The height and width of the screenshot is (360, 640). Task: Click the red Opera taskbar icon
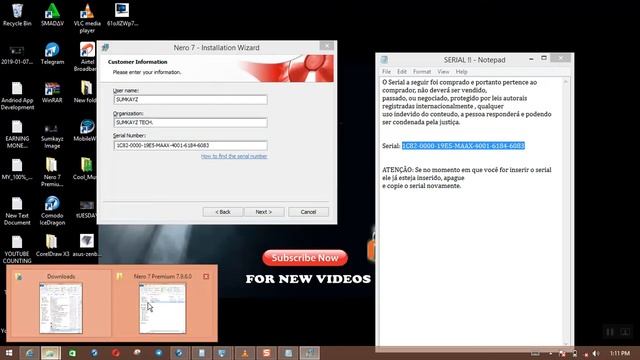pyautogui.click(x=116, y=353)
